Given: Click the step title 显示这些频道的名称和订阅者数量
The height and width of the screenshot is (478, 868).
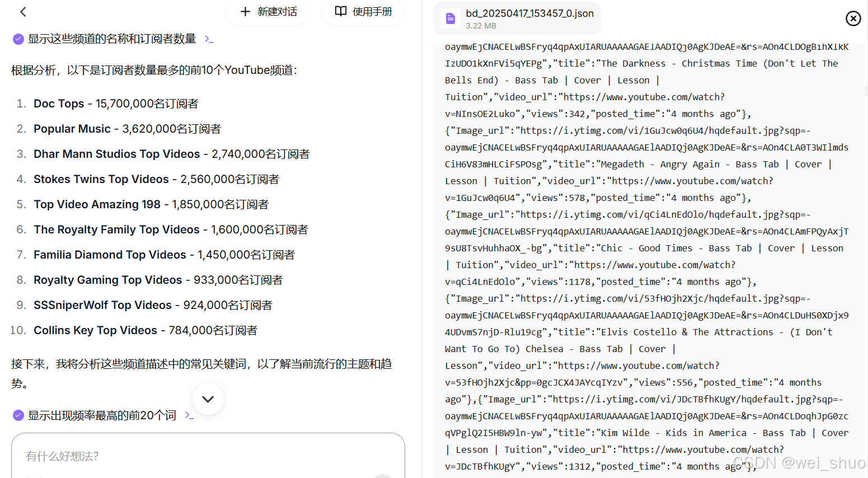Looking at the screenshot, I should point(112,39).
